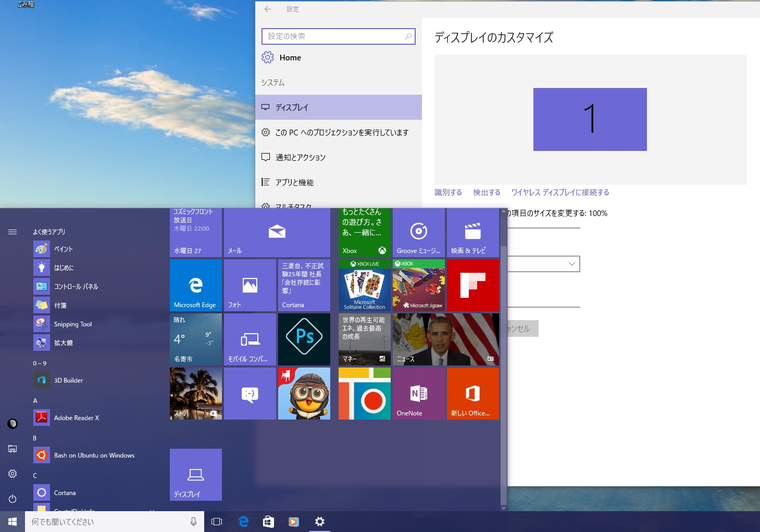Open the Photos tile (フォト)
This screenshot has width=760, height=532.
[x=250, y=285]
